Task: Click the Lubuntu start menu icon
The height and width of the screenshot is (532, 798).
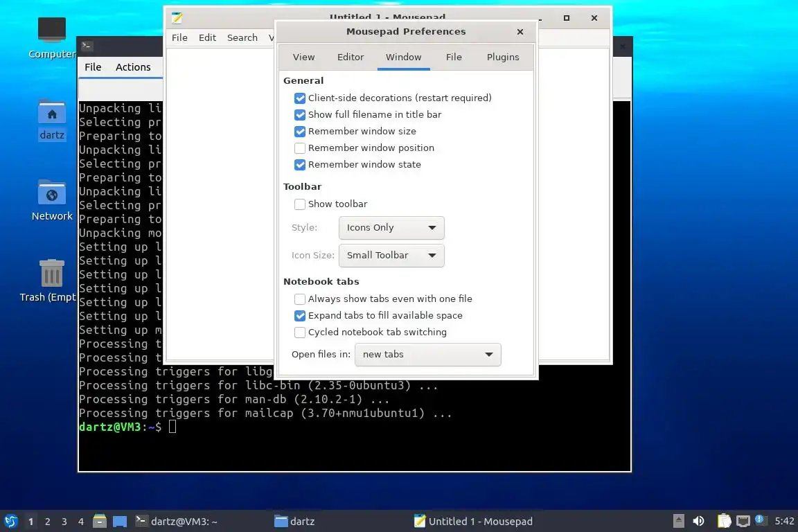Action: 10,521
